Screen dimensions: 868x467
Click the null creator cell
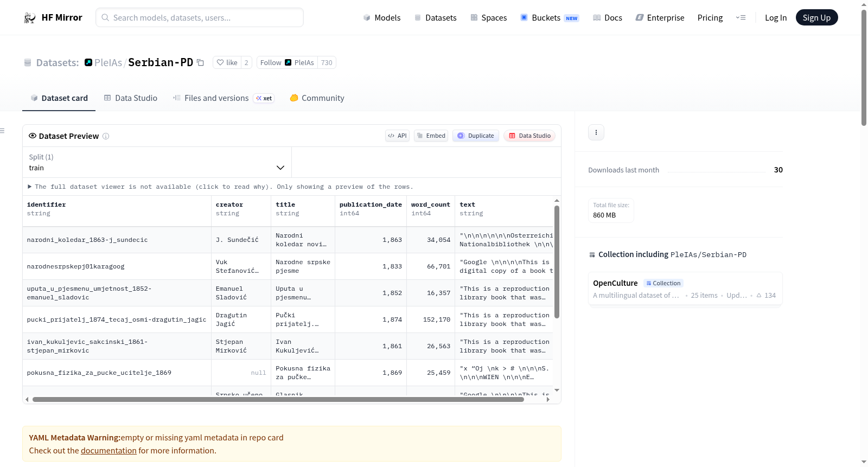click(241, 373)
